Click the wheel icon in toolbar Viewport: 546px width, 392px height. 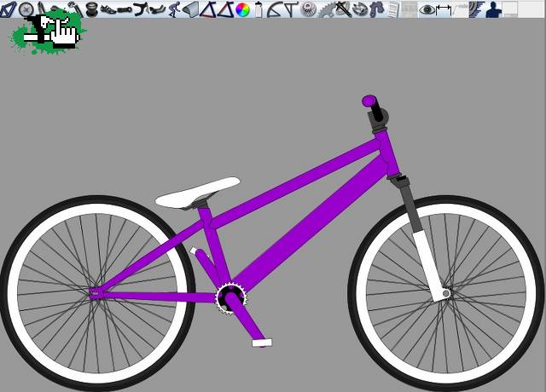pyautogui.click(x=26, y=9)
